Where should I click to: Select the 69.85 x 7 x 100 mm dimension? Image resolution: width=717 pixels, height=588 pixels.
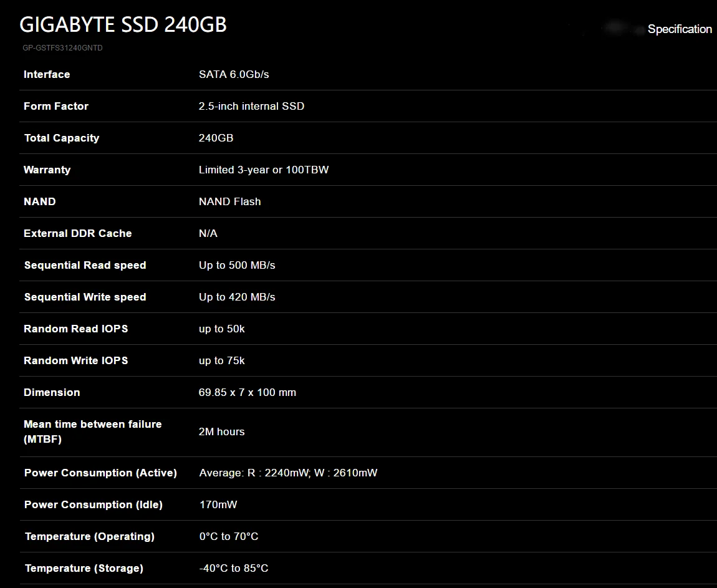point(247,392)
